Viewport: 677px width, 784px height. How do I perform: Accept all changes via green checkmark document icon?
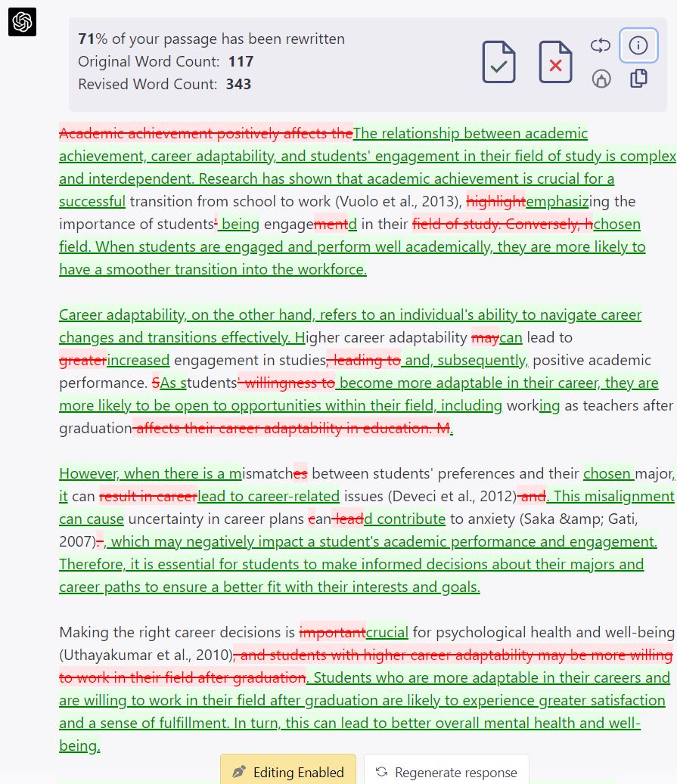(498, 62)
